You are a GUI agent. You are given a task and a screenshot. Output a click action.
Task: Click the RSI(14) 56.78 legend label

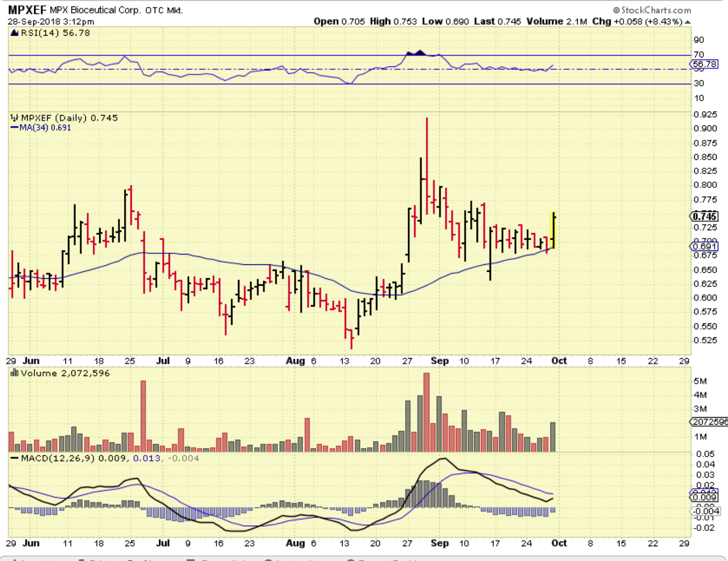point(56,33)
